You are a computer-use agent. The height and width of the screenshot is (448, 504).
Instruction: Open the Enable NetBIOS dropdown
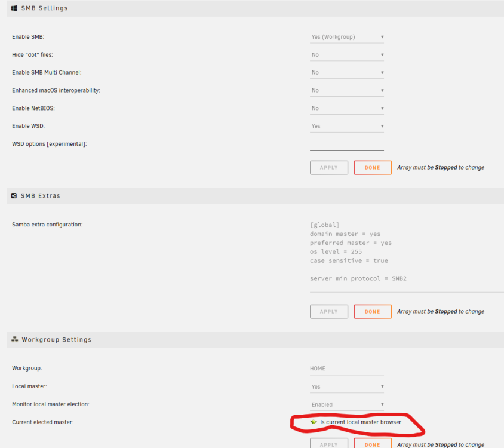coord(347,108)
